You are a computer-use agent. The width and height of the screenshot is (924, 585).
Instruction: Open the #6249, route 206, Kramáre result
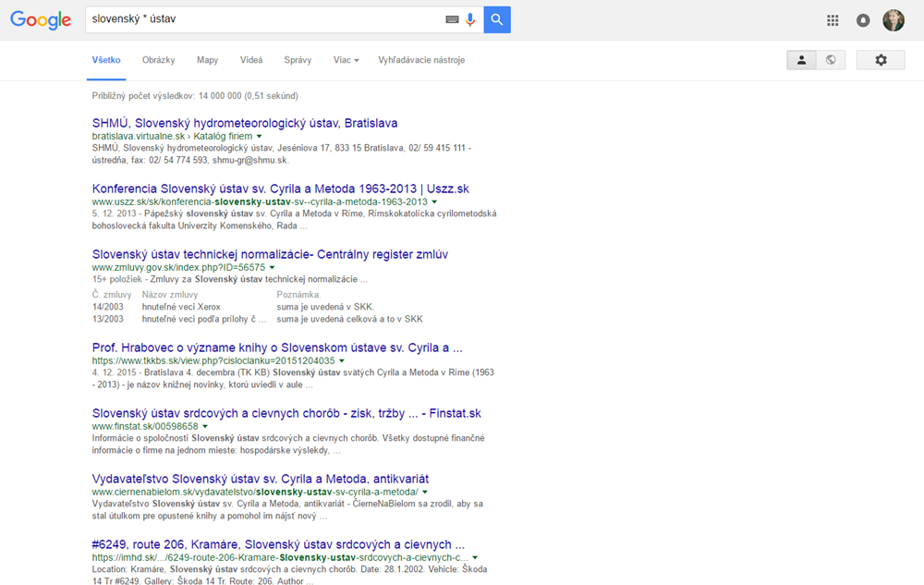point(278,544)
